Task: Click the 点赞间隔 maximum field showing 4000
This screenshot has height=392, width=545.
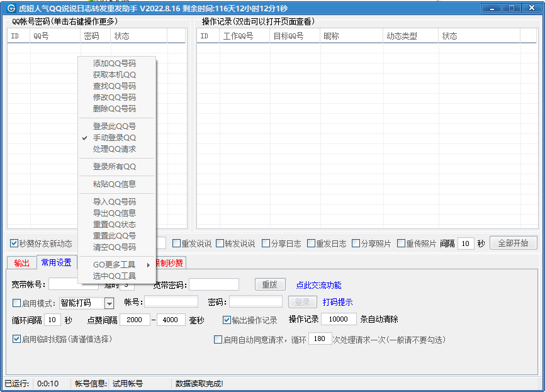Action: pos(171,320)
